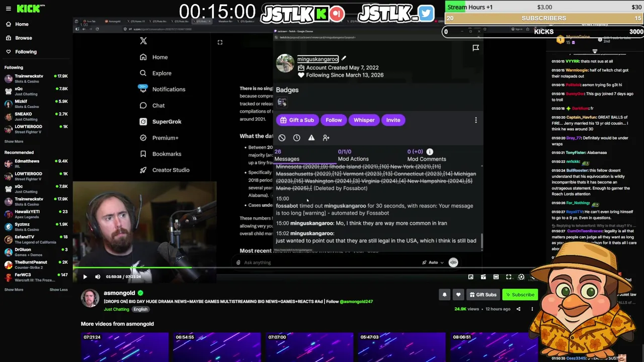Open Bookmarks on X sidebar

[x=160, y=154]
